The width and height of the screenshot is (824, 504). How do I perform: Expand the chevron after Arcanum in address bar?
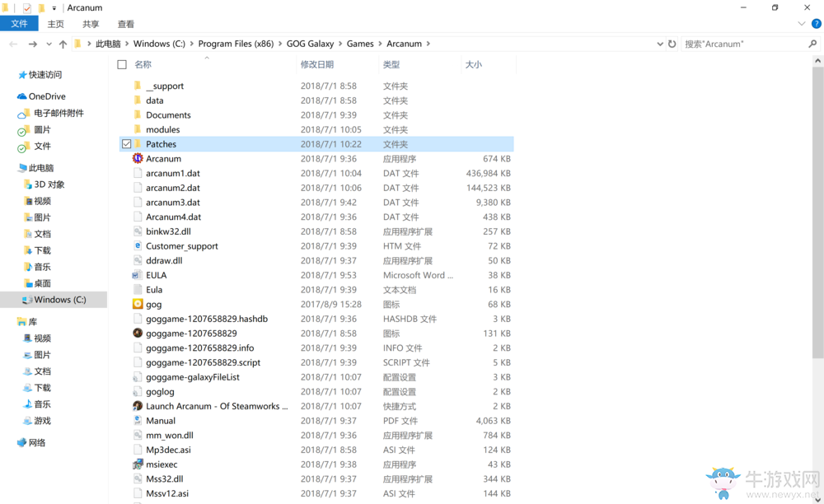click(428, 44)
